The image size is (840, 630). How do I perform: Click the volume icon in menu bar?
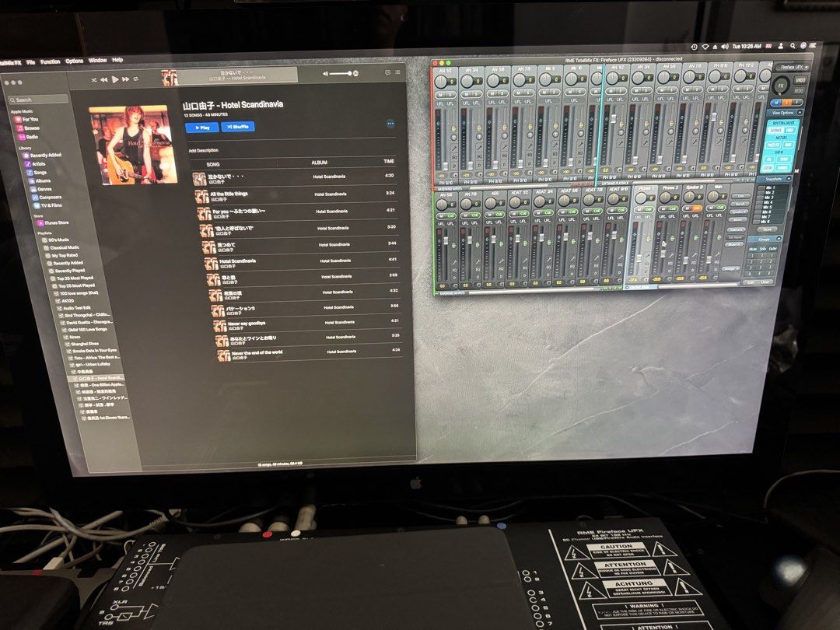click(x=724, y=47)
